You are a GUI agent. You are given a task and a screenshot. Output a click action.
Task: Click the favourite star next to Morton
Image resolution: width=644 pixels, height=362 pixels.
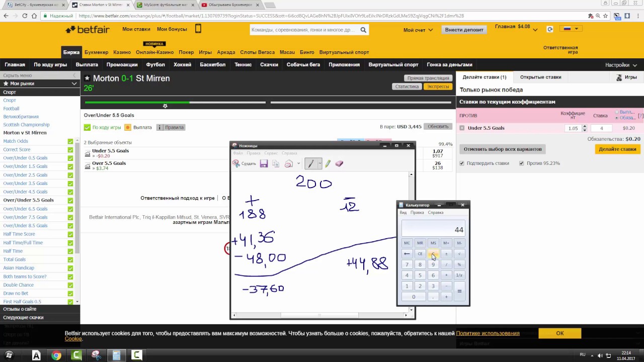(x=87, y=78)
